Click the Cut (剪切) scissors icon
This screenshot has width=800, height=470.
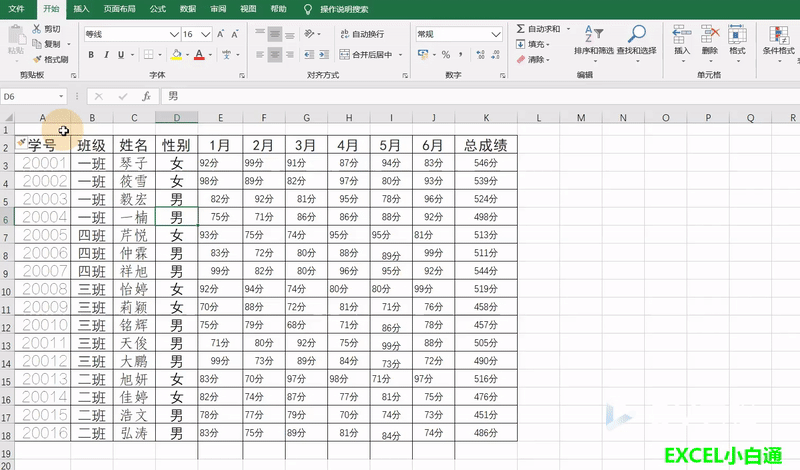coord(37,29)
